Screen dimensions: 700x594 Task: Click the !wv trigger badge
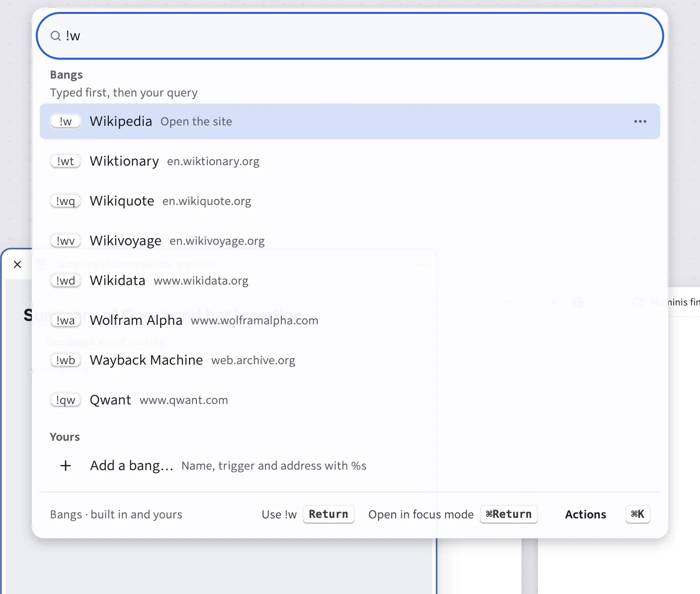[x=66, y=241]
